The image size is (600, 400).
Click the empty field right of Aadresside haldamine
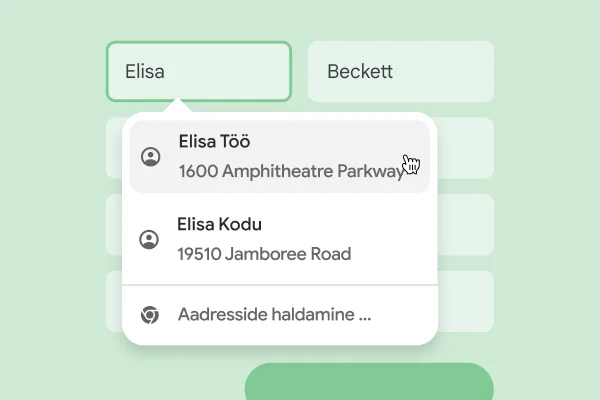(467, 301)
